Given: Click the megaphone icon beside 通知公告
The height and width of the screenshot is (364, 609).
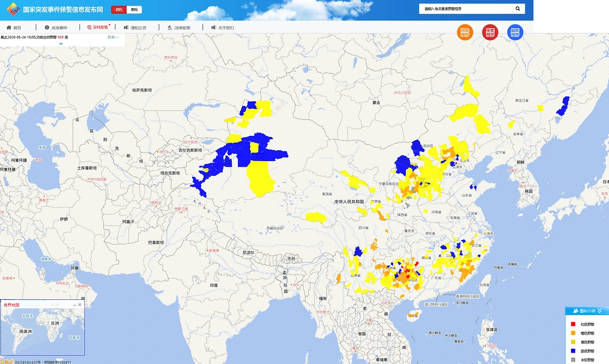Looking at the screenshot, I should point(126,28).
